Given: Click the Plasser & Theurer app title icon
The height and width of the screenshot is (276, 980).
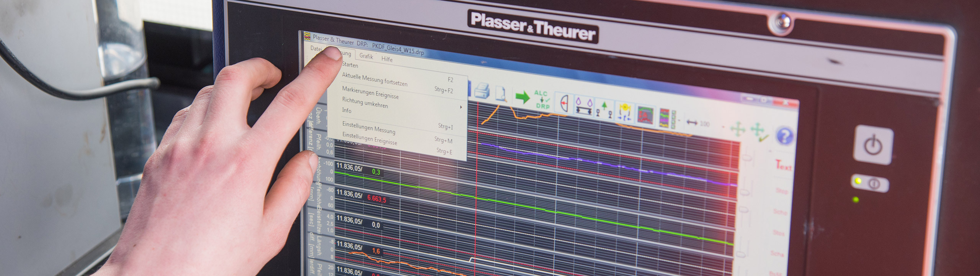Looking at the screenshot, I should [x=307, y=36].
